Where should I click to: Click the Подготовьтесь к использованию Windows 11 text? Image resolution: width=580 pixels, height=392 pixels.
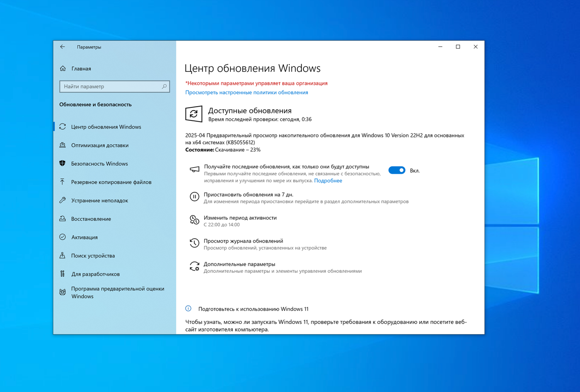(253, 309)
